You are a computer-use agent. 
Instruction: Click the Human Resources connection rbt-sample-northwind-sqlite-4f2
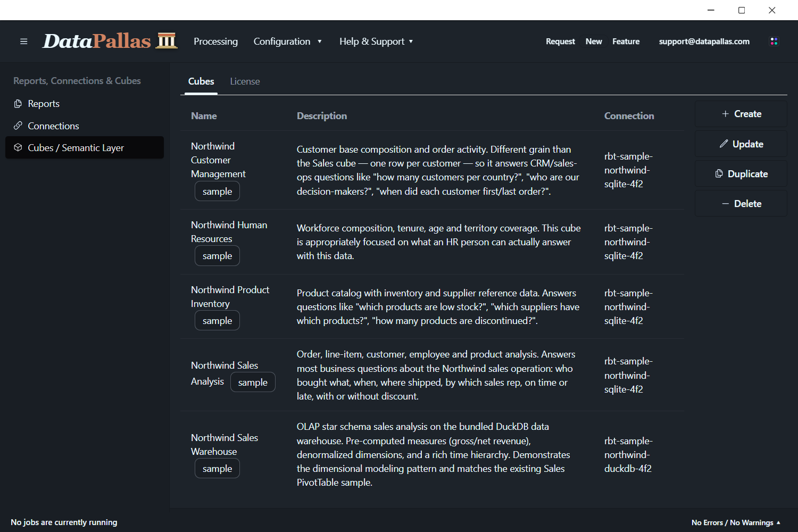coord(628,242)
